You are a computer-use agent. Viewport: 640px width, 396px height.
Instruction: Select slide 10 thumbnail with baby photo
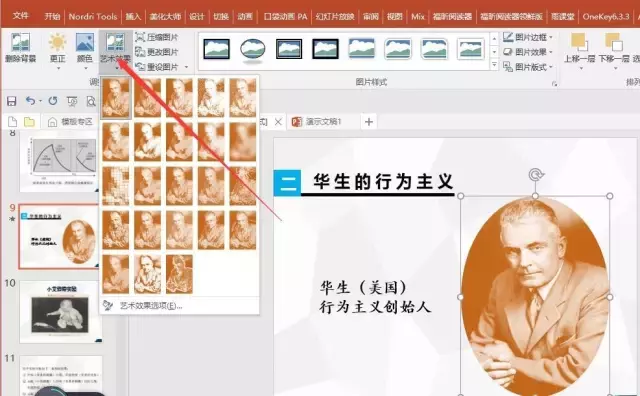click(60, 311)
